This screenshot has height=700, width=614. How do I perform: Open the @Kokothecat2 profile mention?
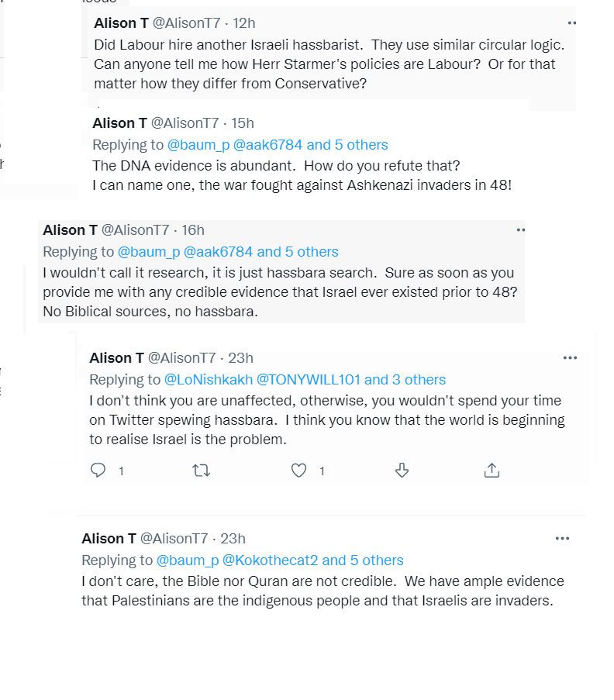[270, 560]
